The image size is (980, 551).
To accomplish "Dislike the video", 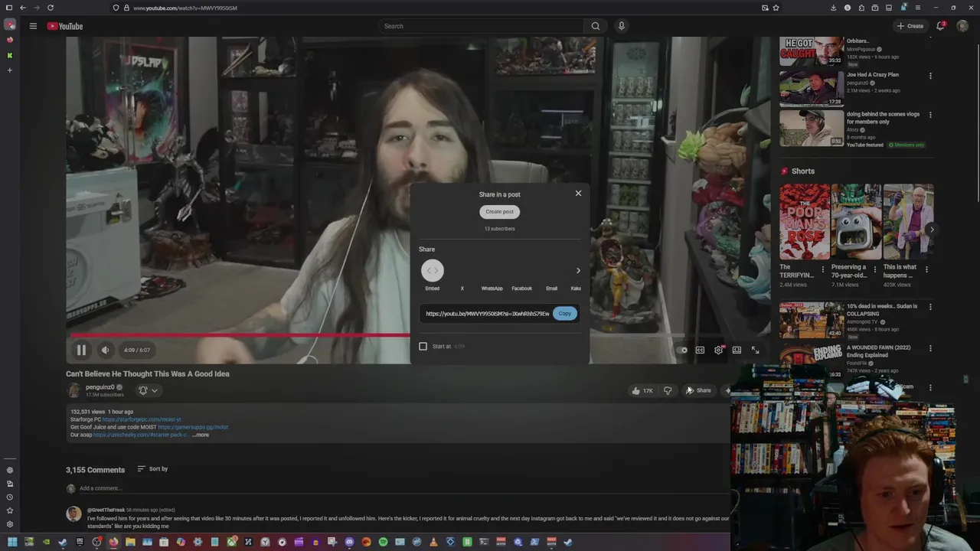I will click(668, 390).
